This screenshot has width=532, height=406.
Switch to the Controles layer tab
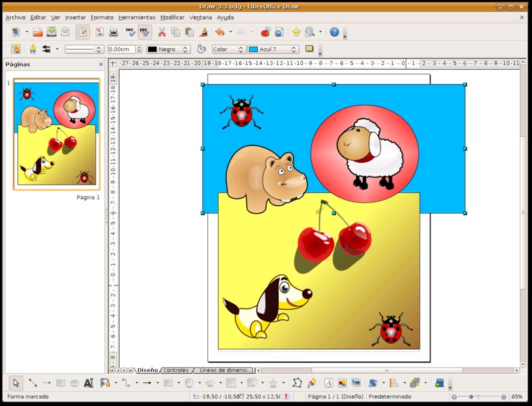tap(176, 370)
